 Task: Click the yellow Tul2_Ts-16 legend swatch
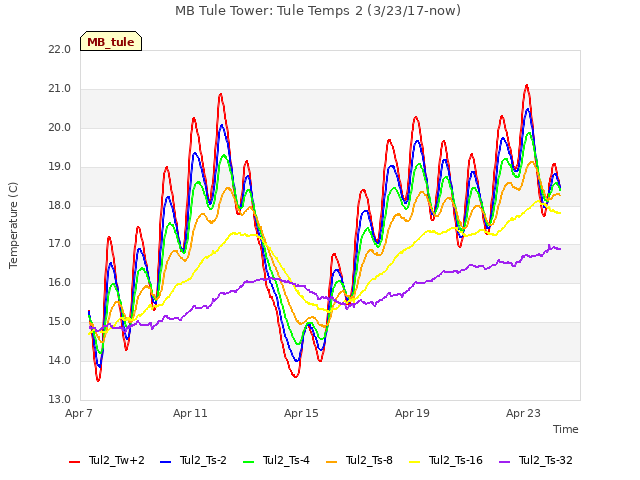[x=415, y=462]
